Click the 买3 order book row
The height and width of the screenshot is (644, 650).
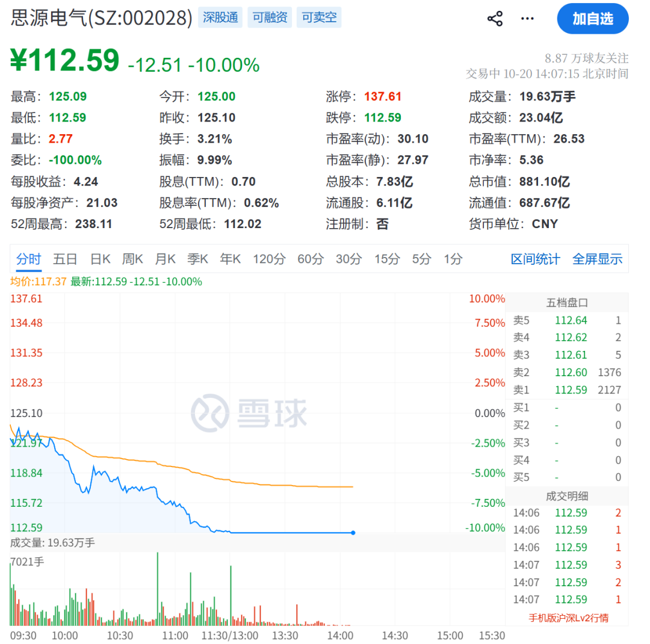567,443
